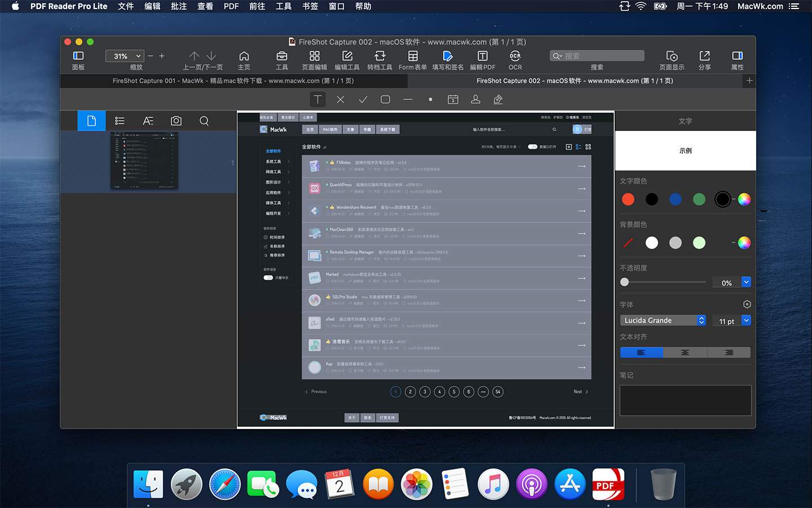This screenshot has width=812, height=508.
Task: Open 分享 share toolbar icon
Action: pos(705,56)
